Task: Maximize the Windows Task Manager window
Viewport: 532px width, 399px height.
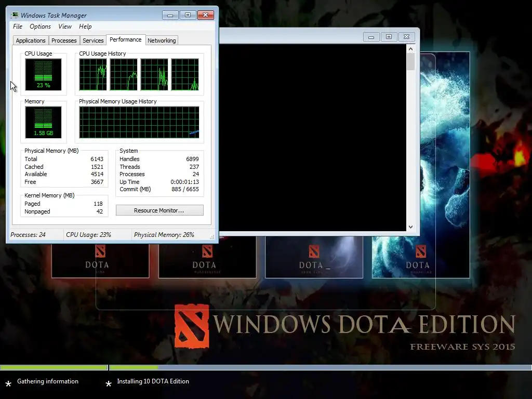Action: pyautogui.click(x=188, y=15)
